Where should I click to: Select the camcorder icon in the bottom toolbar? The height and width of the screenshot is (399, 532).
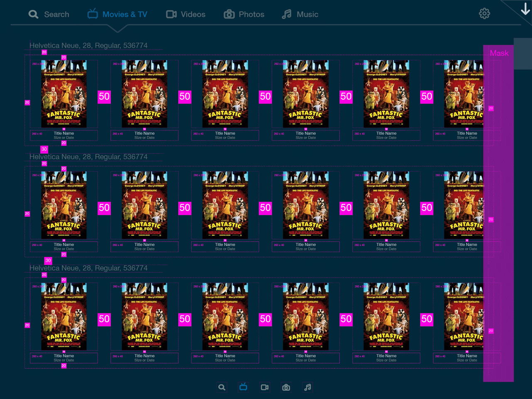pyautogui.click(x=264, y=387)
